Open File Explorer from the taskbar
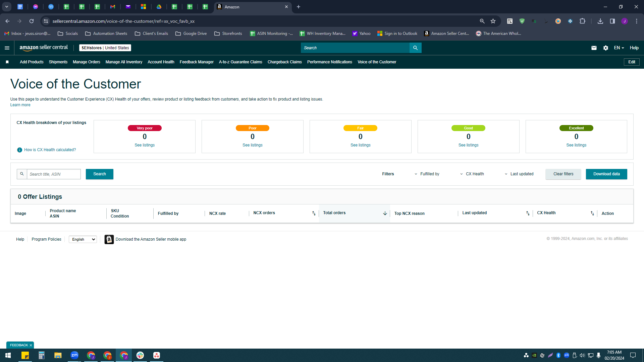Image resolution: width=644 pixels, height=362 pixels. [x=58, y=355]
